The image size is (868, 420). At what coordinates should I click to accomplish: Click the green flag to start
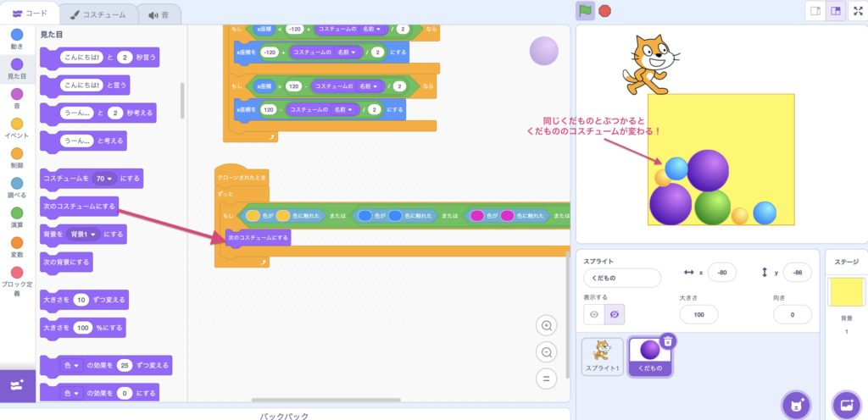585,10
